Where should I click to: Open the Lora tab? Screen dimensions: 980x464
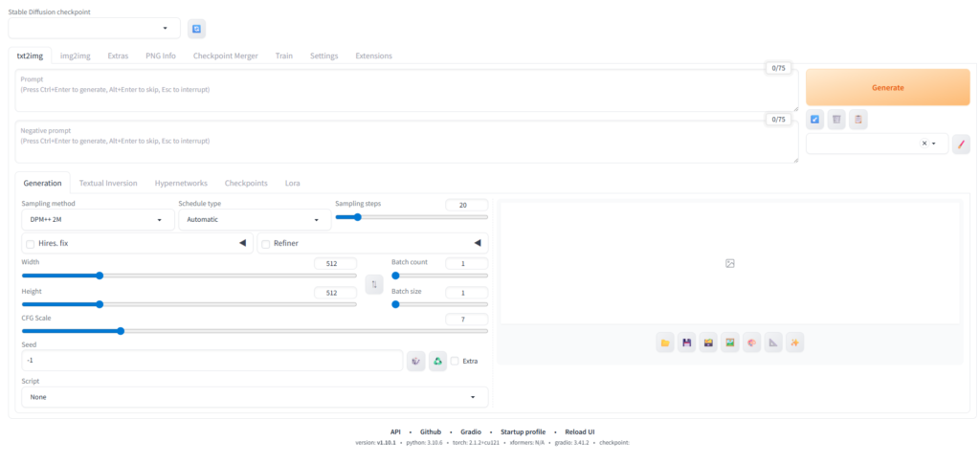tap(292, 183)
